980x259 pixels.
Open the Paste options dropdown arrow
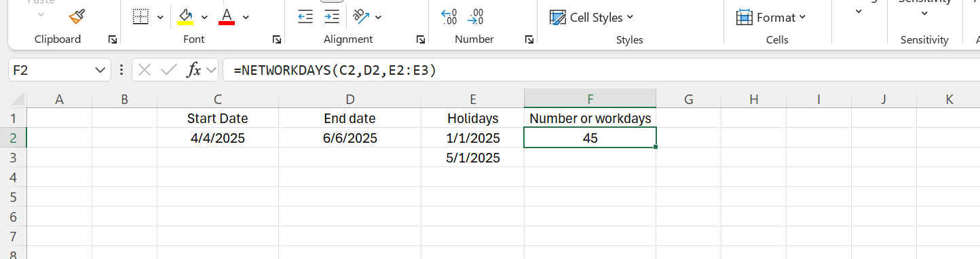tap(40, 14)
